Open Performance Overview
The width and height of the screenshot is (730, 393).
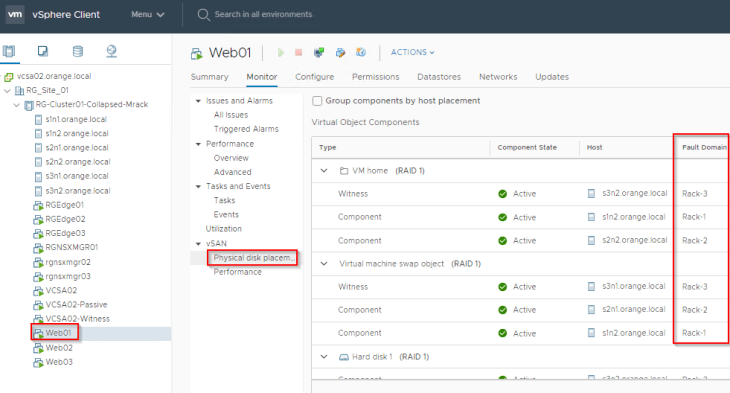(231, 158)
